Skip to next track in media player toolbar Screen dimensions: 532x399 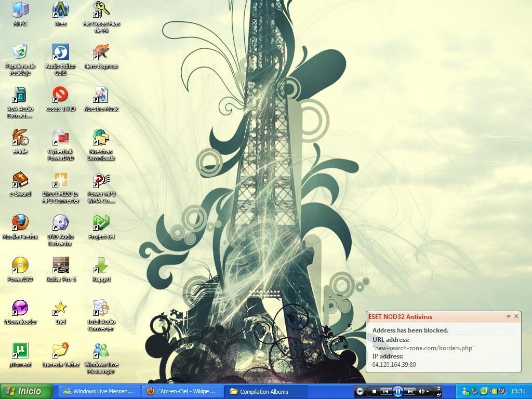(410, 391)
